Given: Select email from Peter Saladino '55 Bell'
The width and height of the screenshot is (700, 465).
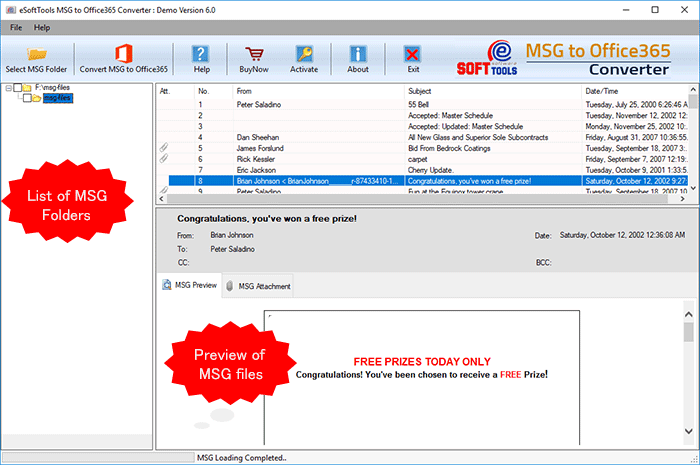Looking at the screenshot, I should (x=422, y=104).
